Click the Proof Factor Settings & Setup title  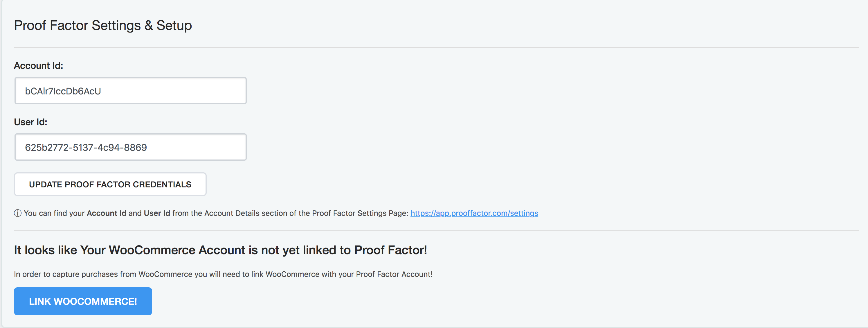coord(103,26)
